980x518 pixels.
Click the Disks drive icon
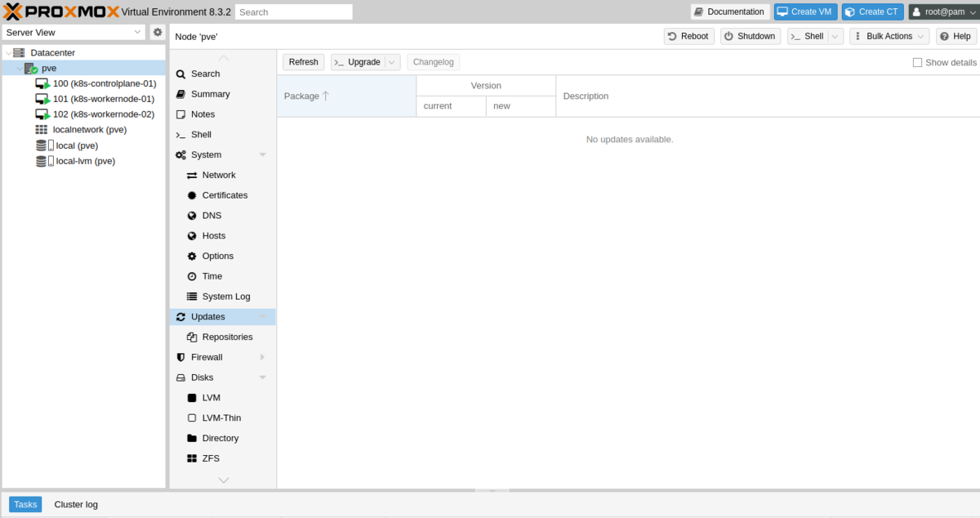point(181,377)
